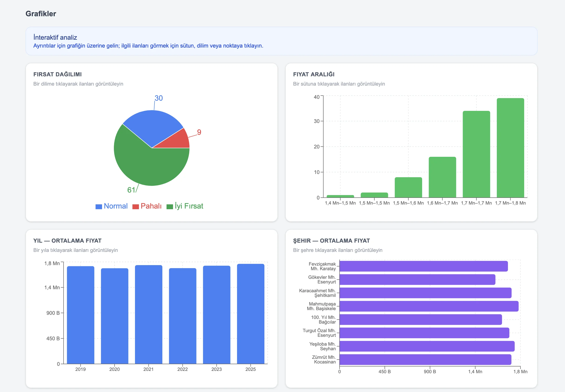
Task: Click the 20 tick on the price range axis
Action: click(x=317, y=147)
